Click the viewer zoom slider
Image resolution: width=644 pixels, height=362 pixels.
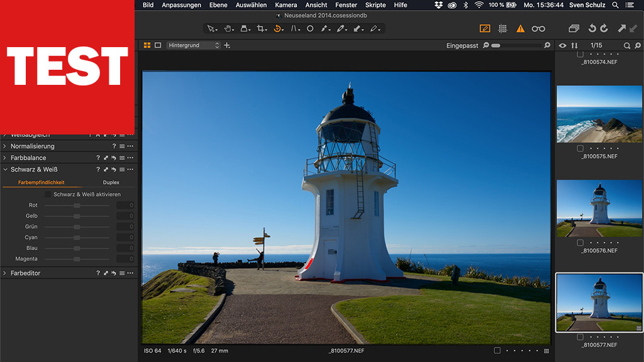[x=517, y=45]
